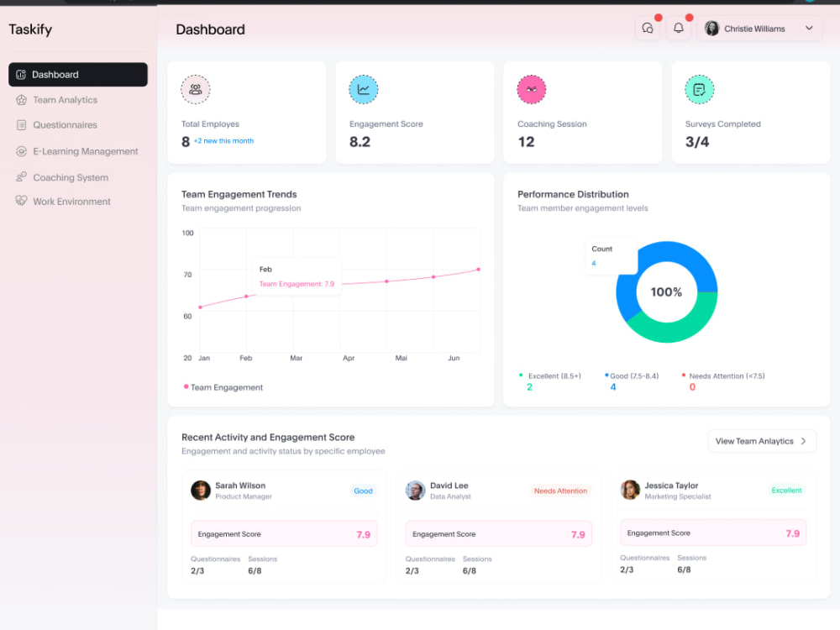840x630 pixels.
Task: Click the Surveys Completed green icon
Action: tap(699, 90)
